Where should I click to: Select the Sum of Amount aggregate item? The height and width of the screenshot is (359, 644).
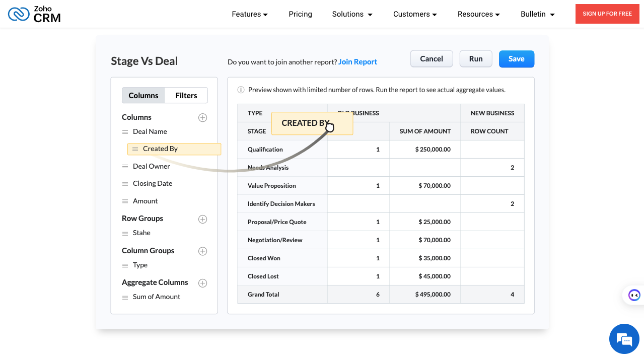(157, 297)
